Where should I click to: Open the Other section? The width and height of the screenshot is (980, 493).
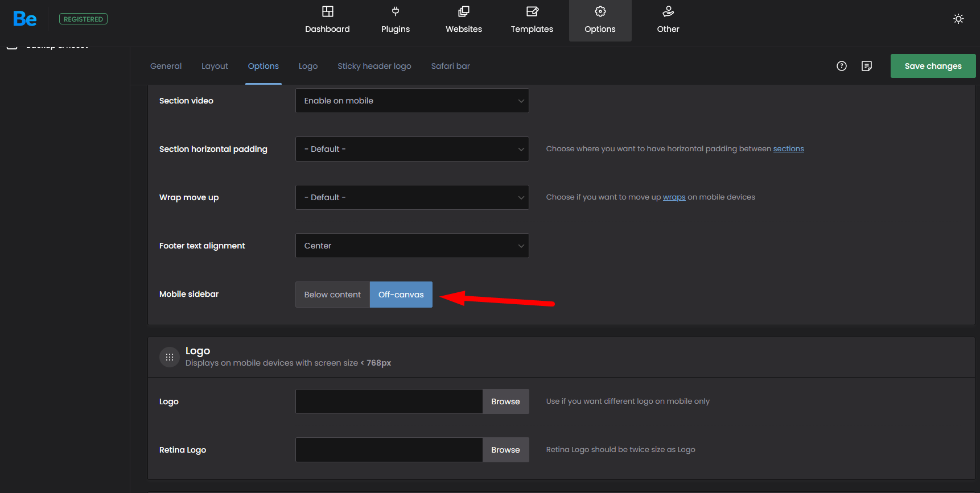click(x=668, y=20)
